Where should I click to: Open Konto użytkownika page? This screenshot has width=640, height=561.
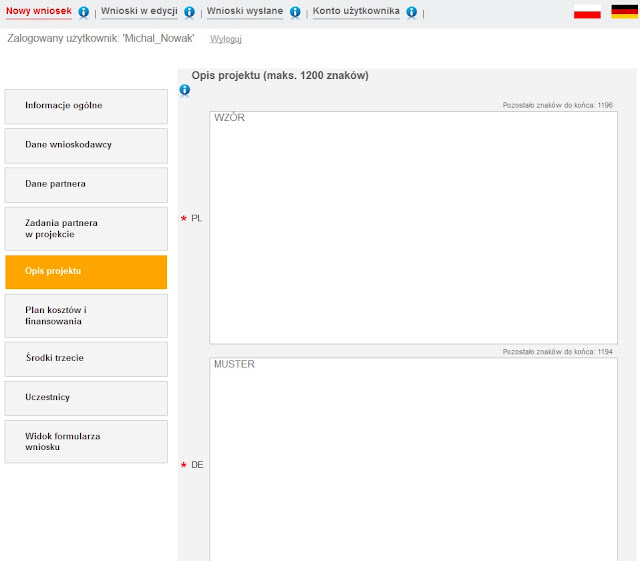[x=356, y=11]
